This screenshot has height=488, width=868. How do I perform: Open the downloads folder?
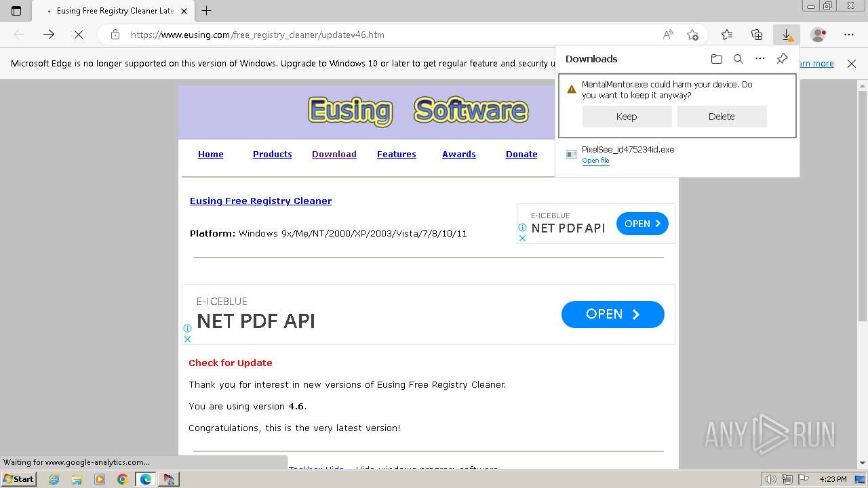point(717,59)
